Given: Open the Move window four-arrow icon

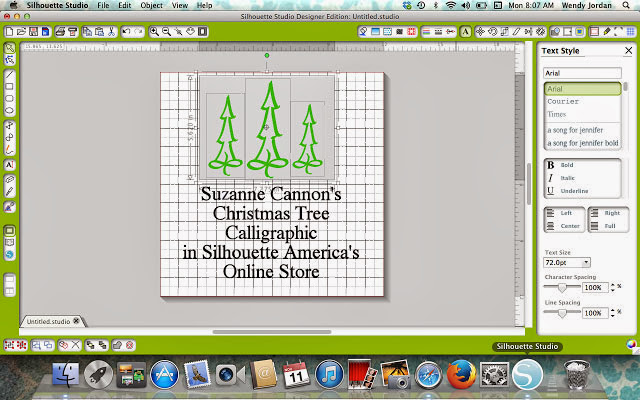Looking at the screenshot, I should coord(480,32).
